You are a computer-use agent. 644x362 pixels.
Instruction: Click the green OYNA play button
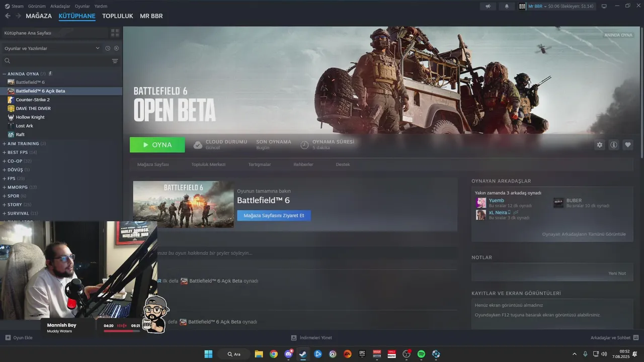[157, 145]
